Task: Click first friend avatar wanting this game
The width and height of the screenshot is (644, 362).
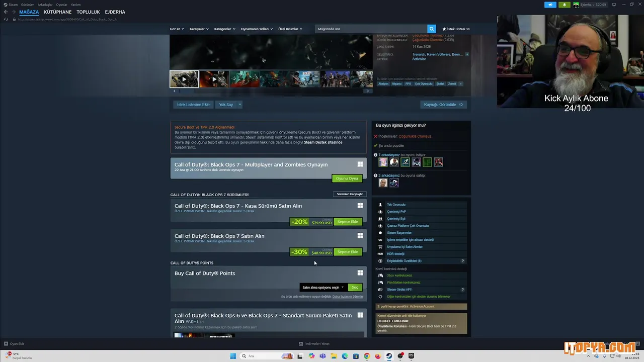Action: [383, 162]
